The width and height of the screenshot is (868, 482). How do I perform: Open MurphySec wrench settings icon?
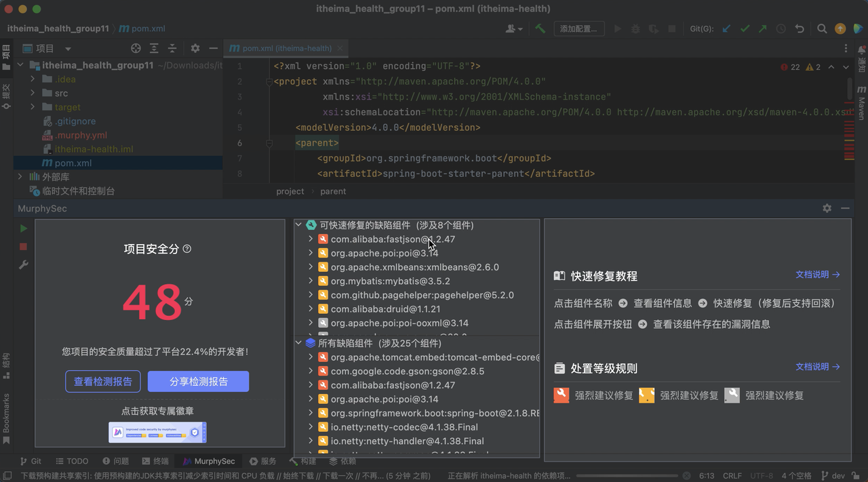[24, 265]
